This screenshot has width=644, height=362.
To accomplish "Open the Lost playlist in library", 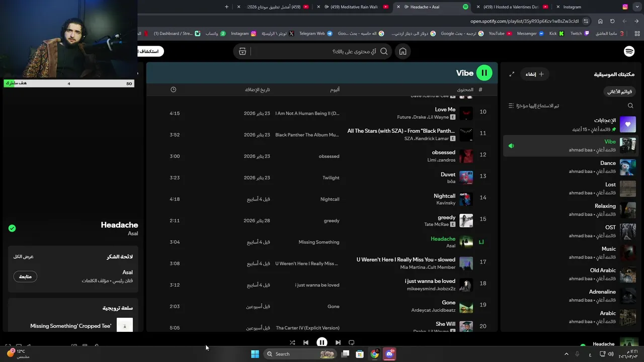I will pyautogui.click(x=571, y=189).
